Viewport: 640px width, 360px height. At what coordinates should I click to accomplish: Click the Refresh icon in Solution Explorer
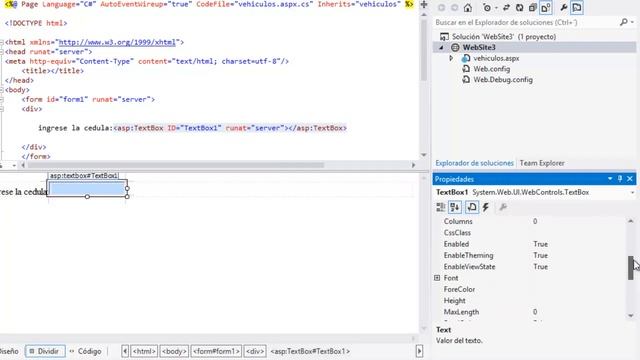tap(519, 8)
